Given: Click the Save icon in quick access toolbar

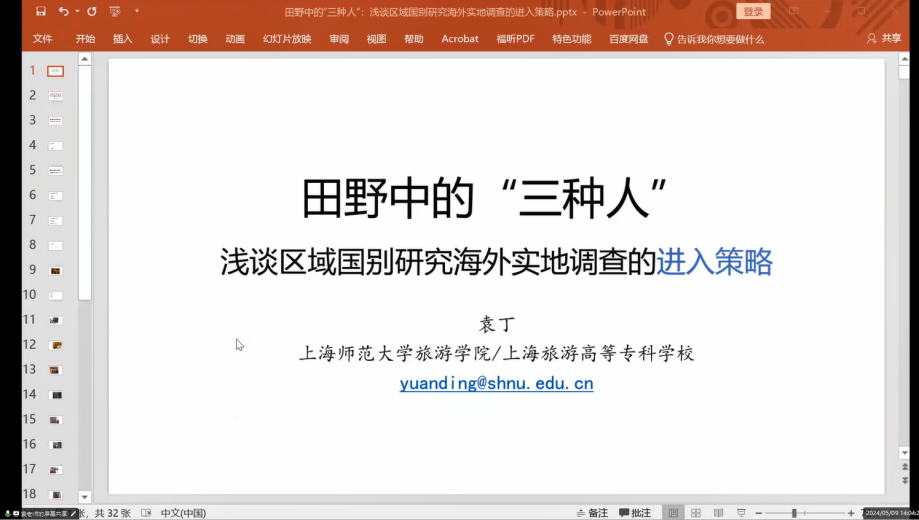Looking at the screenshot, I should click(40, 12).
